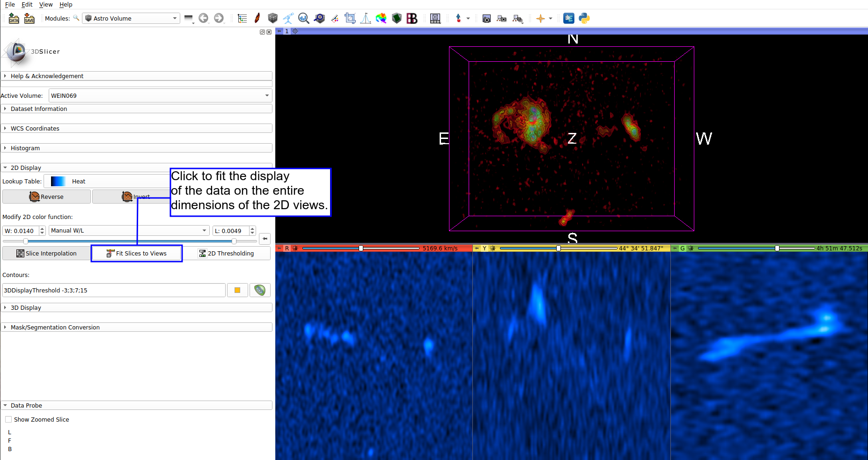Click the Load DATA toolbar icon
This screenshot has width=868, height=460.
click(x=14, y=18)
